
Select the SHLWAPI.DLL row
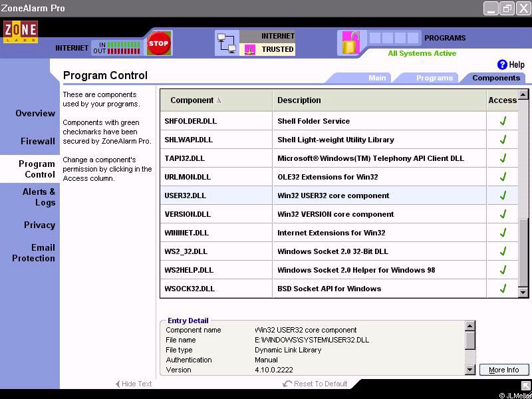339,140
